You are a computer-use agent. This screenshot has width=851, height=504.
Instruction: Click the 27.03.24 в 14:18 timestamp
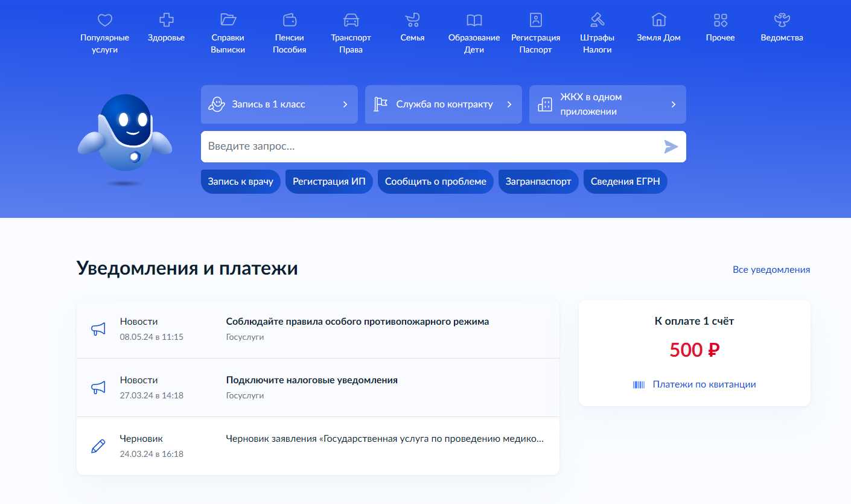point(151,395)
